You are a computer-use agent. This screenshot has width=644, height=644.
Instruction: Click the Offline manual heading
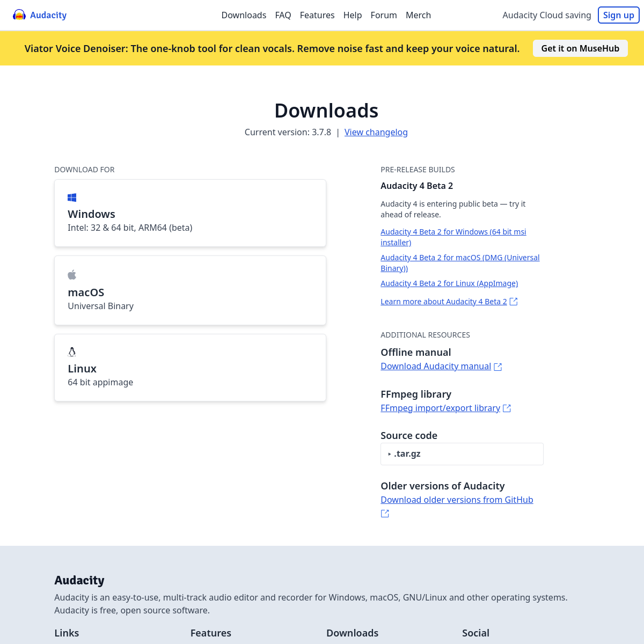[415, 352]
